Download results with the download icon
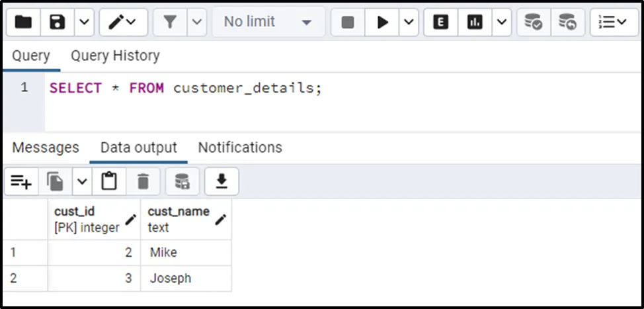This screenshot has height=309, width=644. (221, 181)
